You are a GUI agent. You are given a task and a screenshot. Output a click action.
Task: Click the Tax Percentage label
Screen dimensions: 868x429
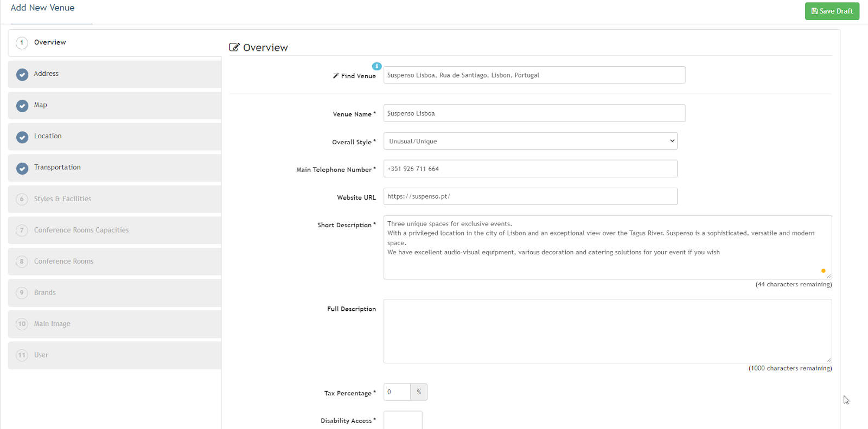click(x=350, y=393)
